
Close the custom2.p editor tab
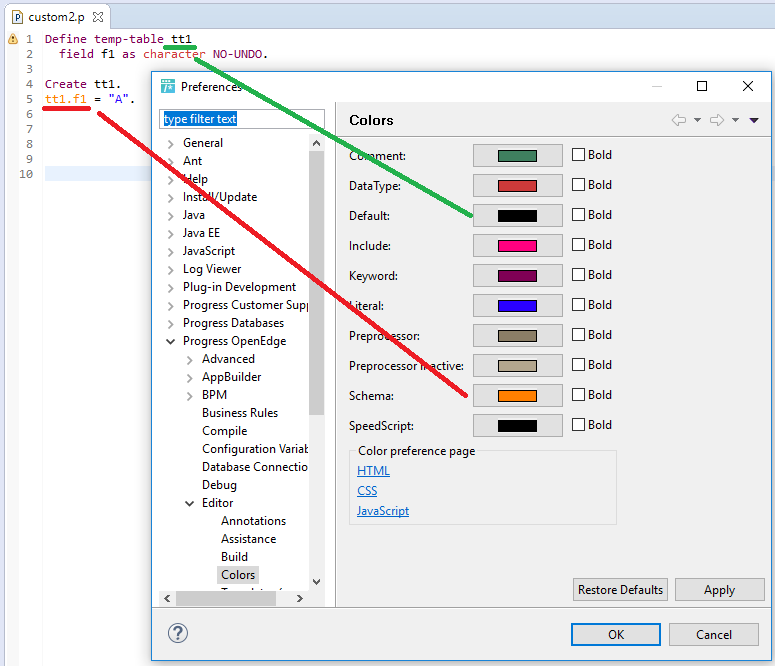(x=98, y=17)
